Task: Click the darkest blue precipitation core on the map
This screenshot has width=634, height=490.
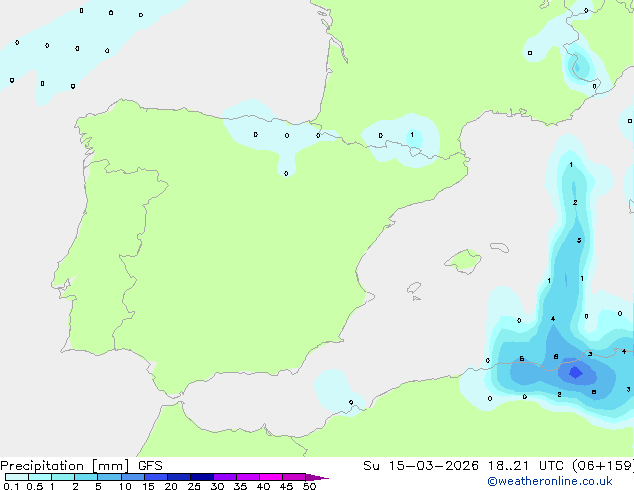Action: pyautogui.click(x=575, y=372)
